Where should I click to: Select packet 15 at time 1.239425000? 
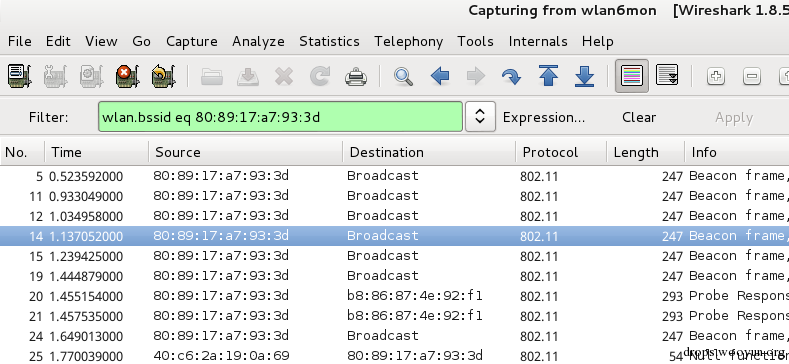pyautogui.click(x=394, y=256)
